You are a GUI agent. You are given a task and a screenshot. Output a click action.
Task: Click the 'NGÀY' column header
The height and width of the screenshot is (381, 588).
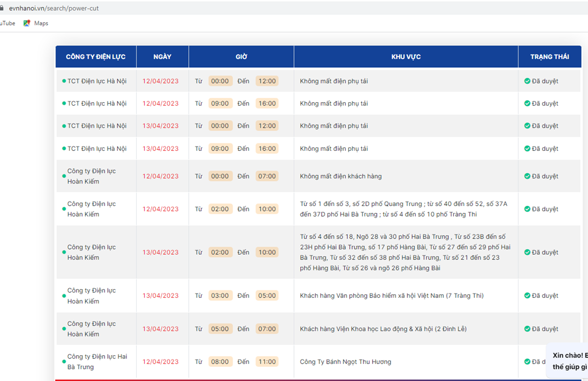[x=163, y=57]
